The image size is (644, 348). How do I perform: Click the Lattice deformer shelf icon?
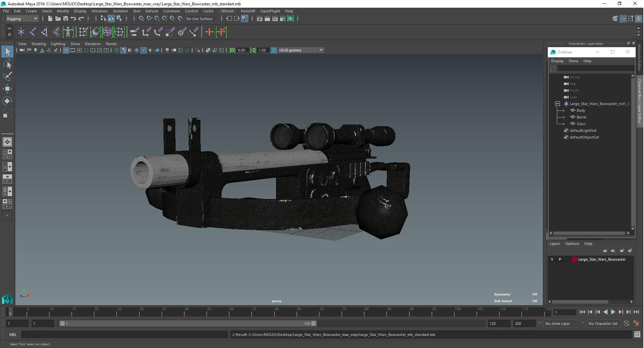pyautogui.click(x=107, y=32)
